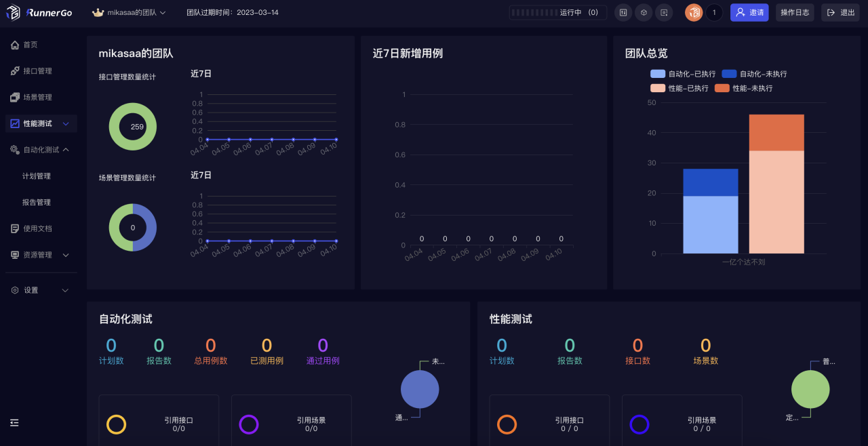Image resolution: width=868 pixels, height=446 pixels.
Task: Click the RunnerGo logo
Action: coord(39,12)
